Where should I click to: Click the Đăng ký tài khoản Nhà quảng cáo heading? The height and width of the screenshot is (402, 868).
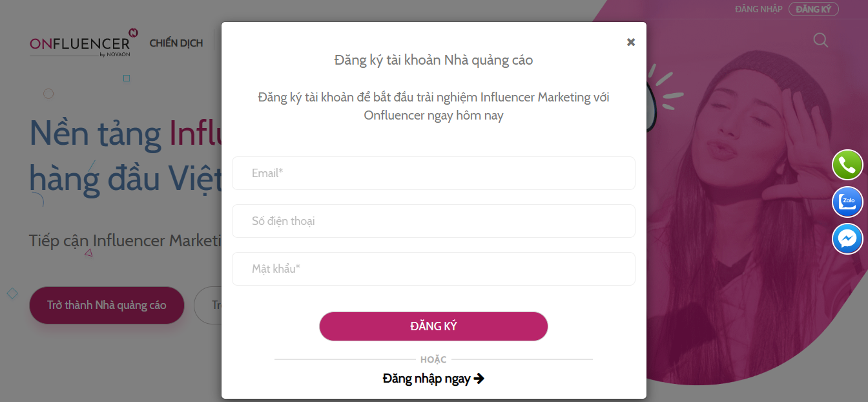click(x=433, y=60)
